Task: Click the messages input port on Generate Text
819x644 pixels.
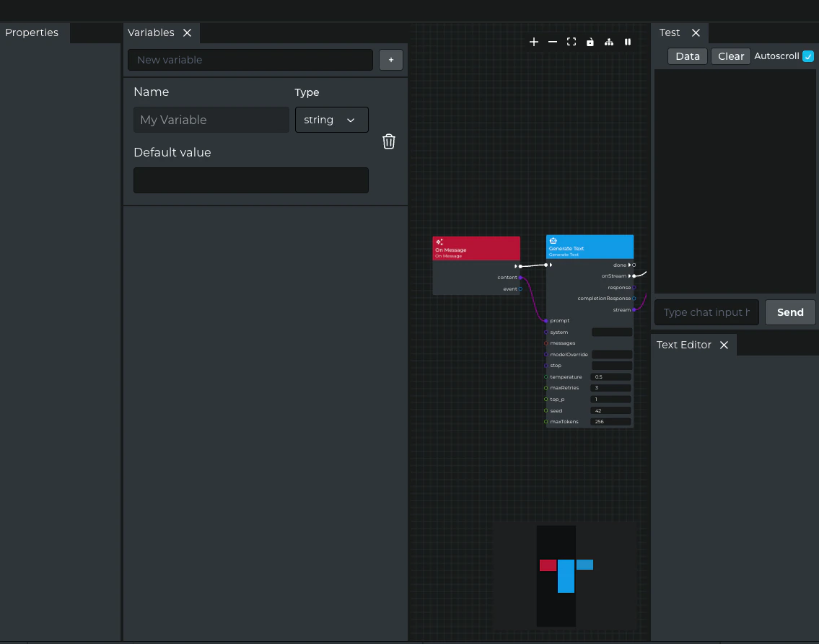Action: (546, 343)
